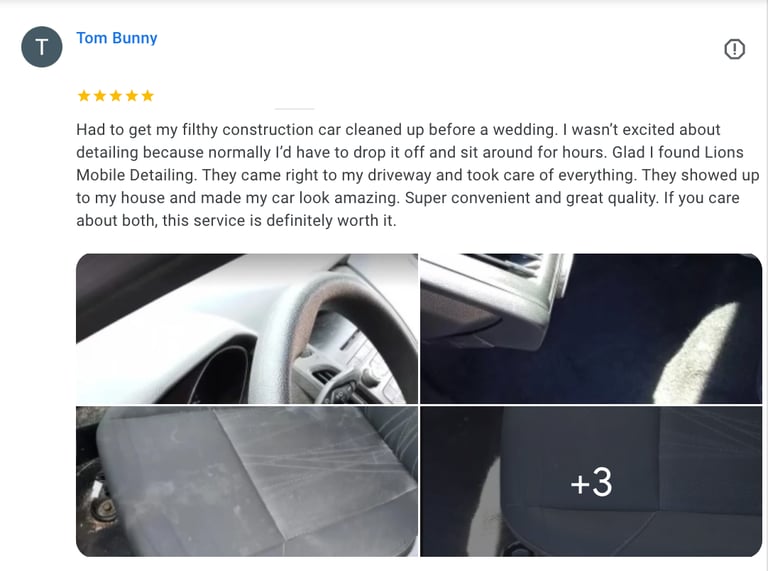Viewport: 768px width, 571px height.
Task: Show the +3 additional photos
Action: (591, 481)
